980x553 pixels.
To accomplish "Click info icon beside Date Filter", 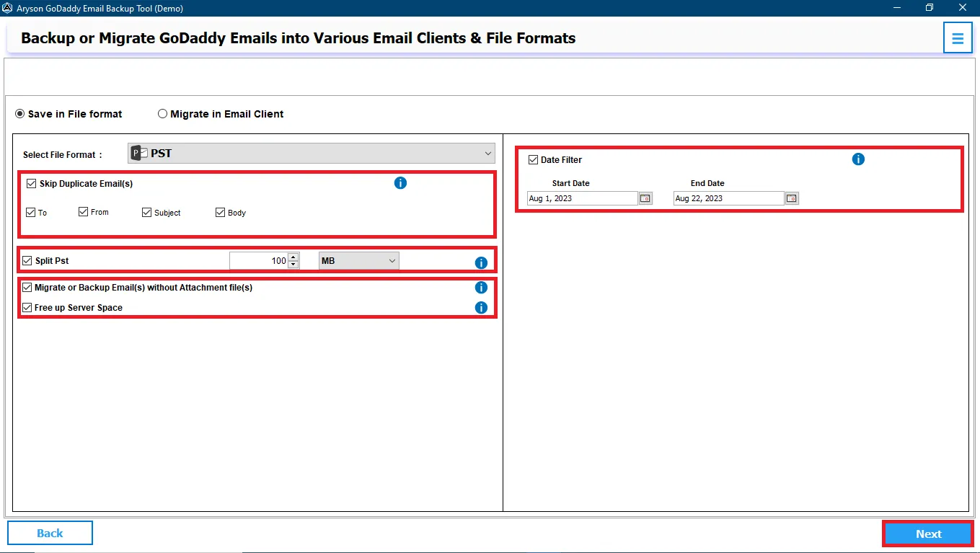I will [858, 159].
